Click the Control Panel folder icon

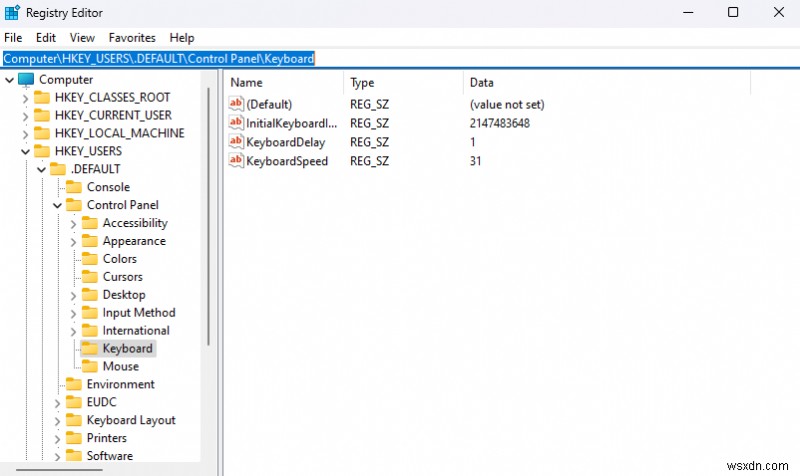pos(74,205)
